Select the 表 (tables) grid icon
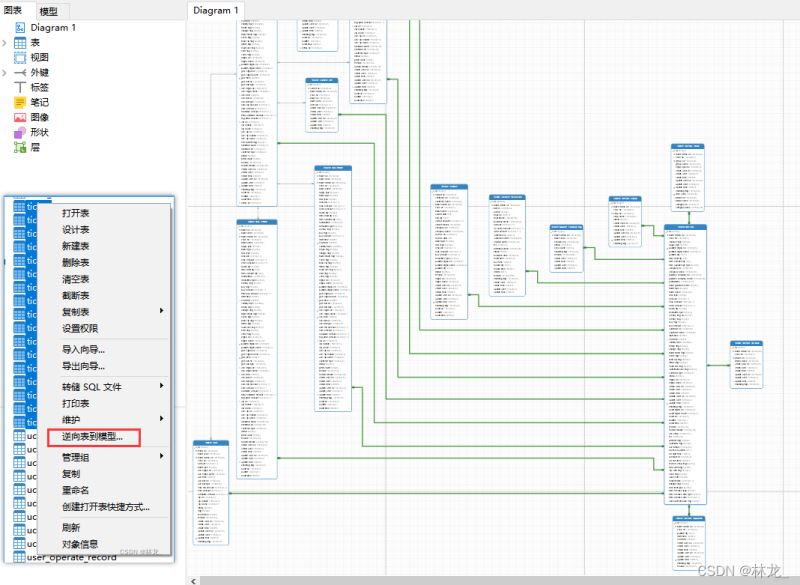Screen dimensions: 800x585 click(x=20, y=43)
